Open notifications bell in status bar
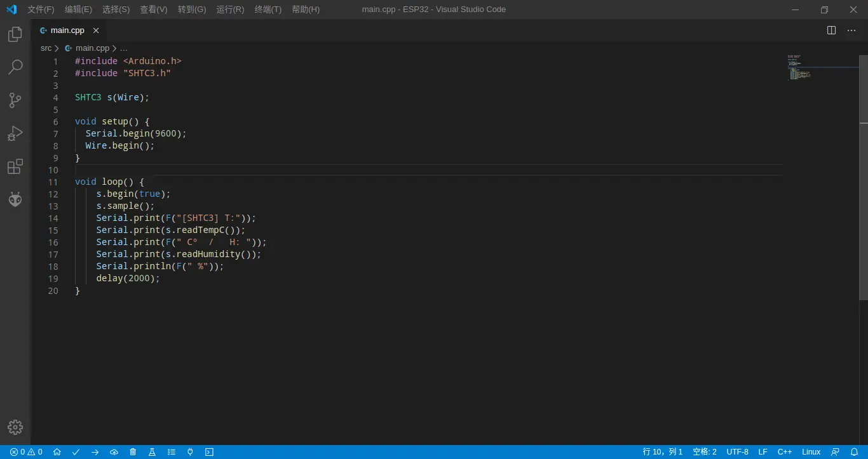Viewport: 868px width, 459px height. 855,452
